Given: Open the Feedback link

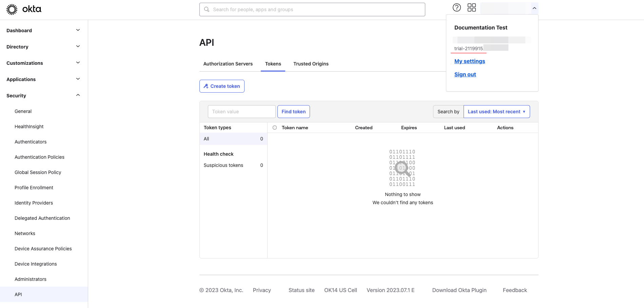Looking at the screenshot, I should [x=515, y=290].
